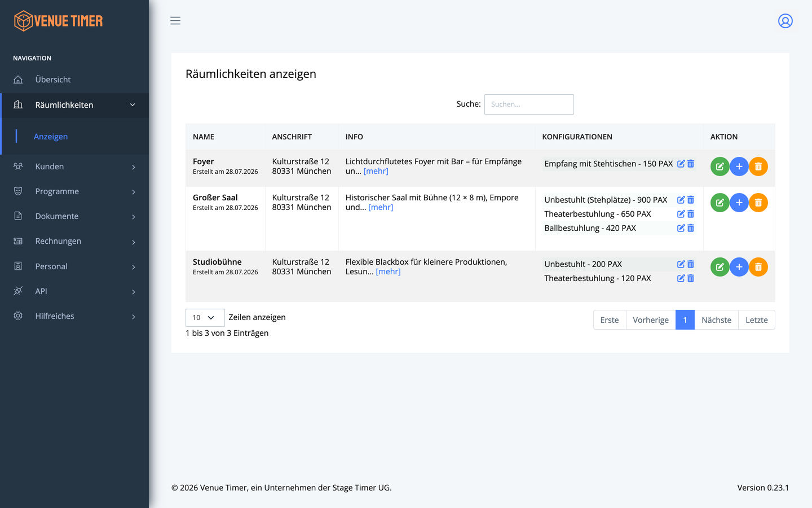Click green edit button for Foyer
This screenshot has width=812, height=508.
[720, 167]
